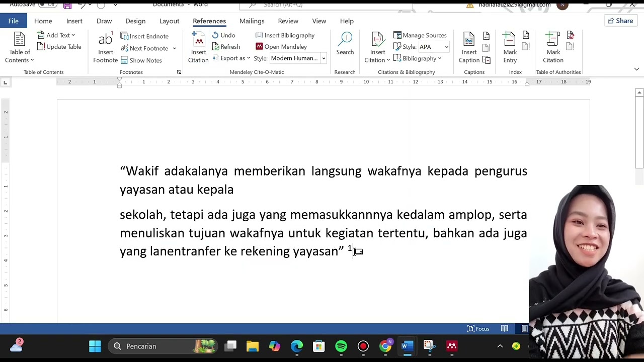
Task: Click the Search box in title bar
Action: [x=326, y=5]
